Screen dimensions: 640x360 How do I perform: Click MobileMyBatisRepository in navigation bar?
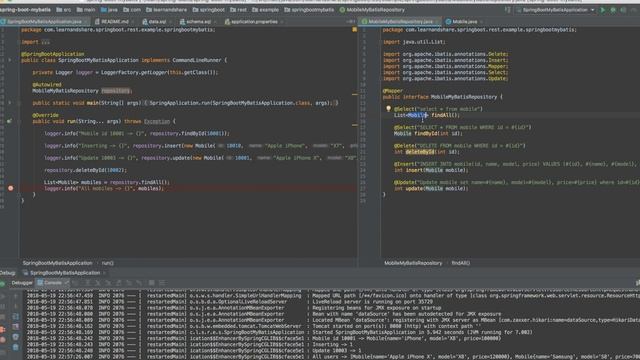pyautogui.click(x=372, y=10)
